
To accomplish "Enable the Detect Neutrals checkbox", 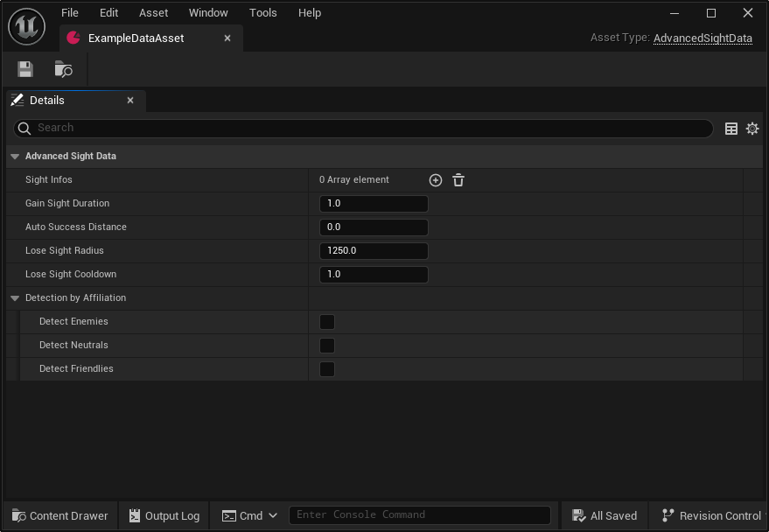I will click(327, 346).
